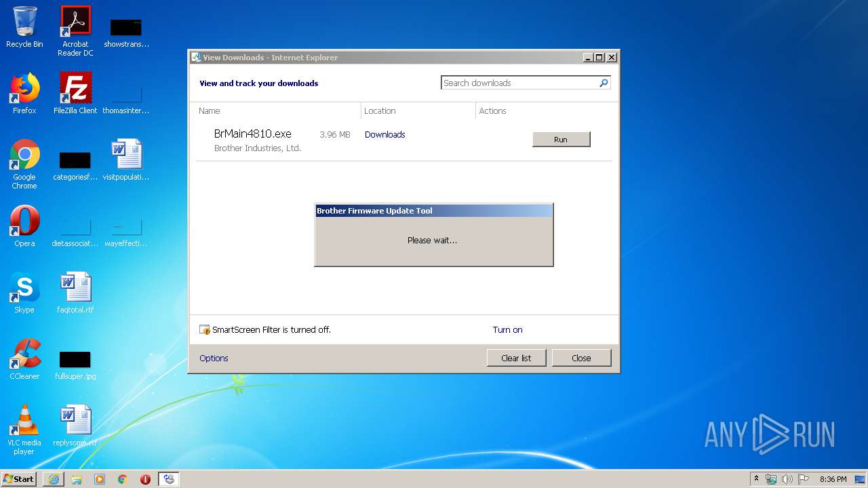
Task: Launch Firefox from the desktop
Action: point(24,94)
